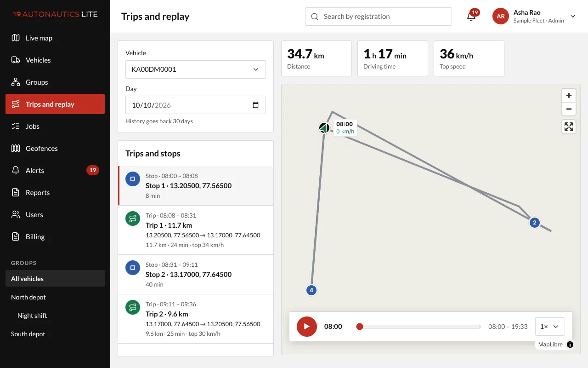Select the Trip 2 · 9.6 km title
Image resolution: width=588 pixels, height=368 pixels.
coord(167,314)
